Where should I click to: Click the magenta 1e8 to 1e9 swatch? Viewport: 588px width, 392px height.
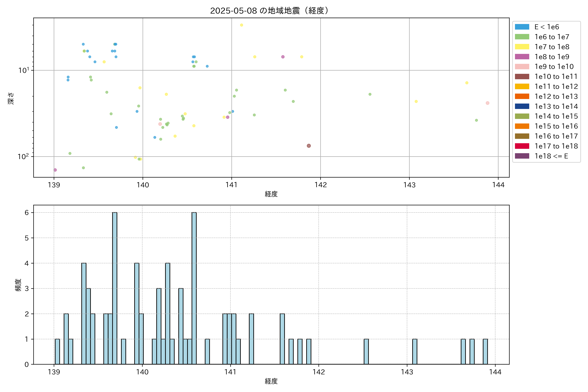click(522, 57)
